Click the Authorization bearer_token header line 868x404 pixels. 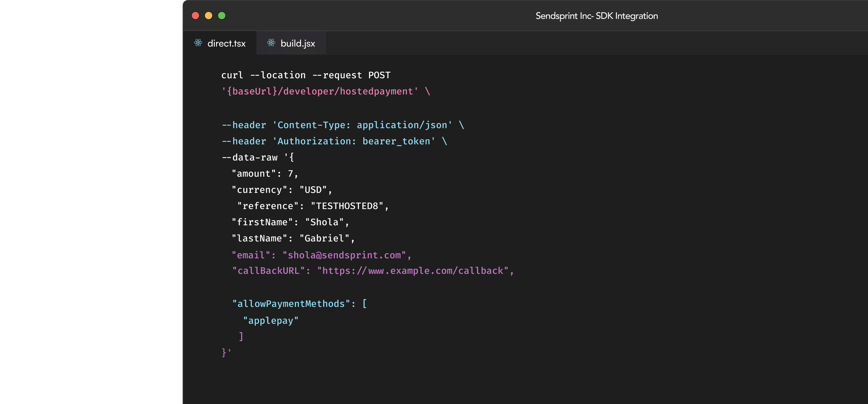tap(334, 141)
